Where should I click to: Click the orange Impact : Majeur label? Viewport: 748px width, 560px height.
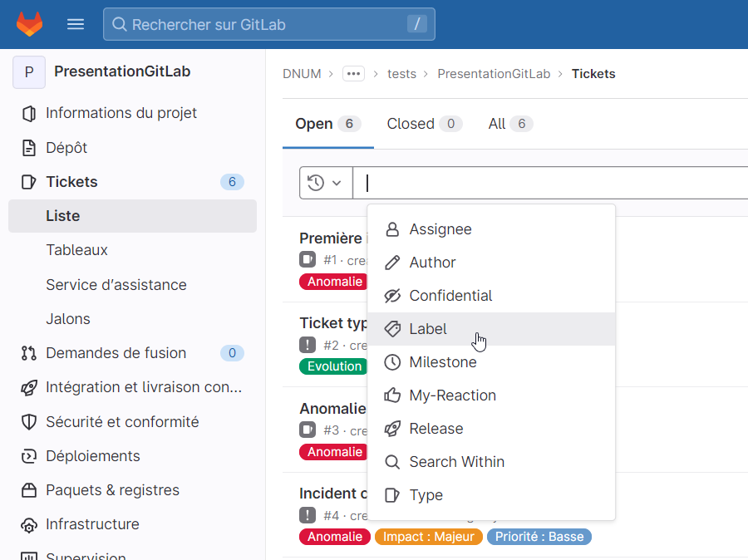click(x=429, y=537)
